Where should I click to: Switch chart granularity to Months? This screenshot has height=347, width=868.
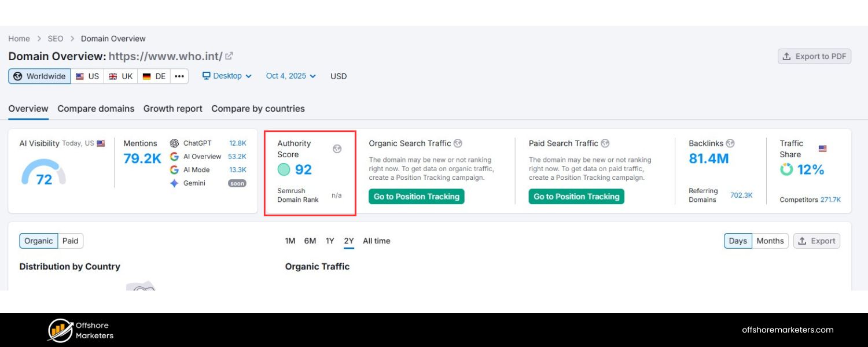tap(770, 241)
